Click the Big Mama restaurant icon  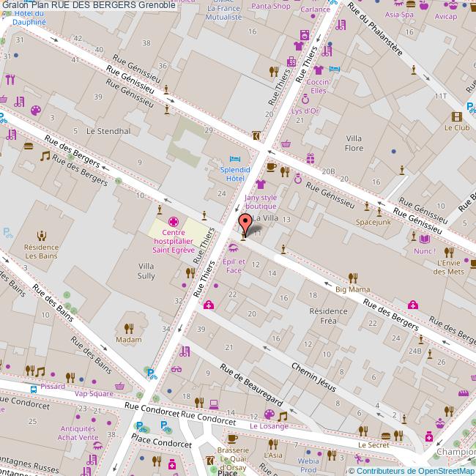[x=352, y=278]
